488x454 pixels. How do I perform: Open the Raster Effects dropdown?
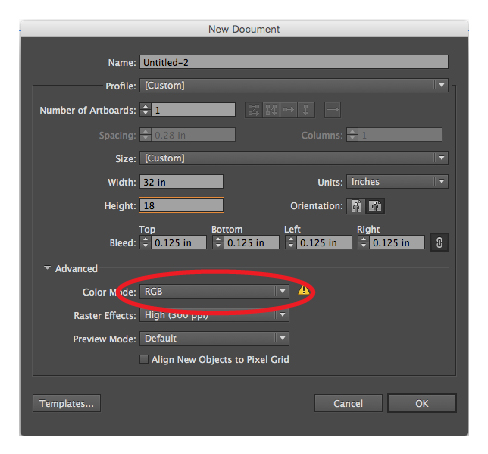coord(214,315)
